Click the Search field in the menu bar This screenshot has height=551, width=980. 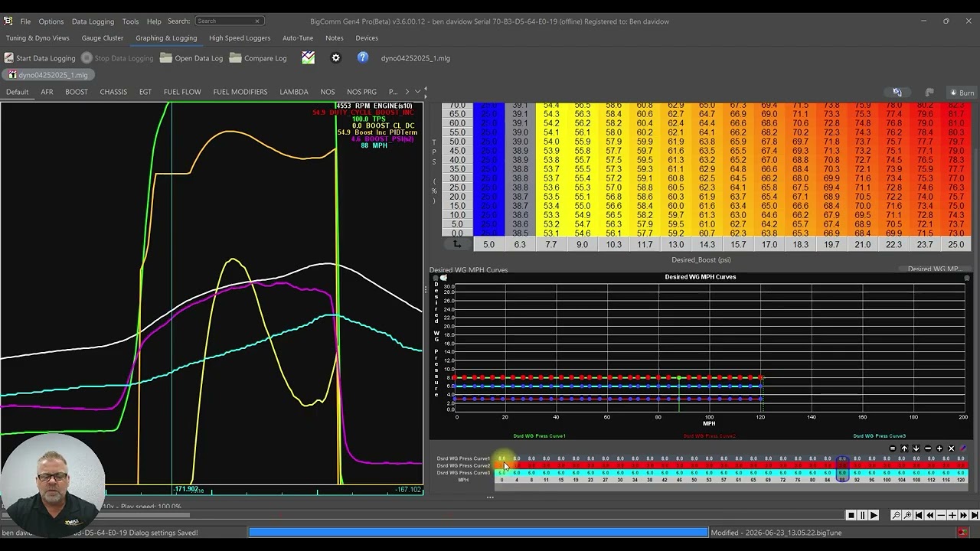coord(229,21)
